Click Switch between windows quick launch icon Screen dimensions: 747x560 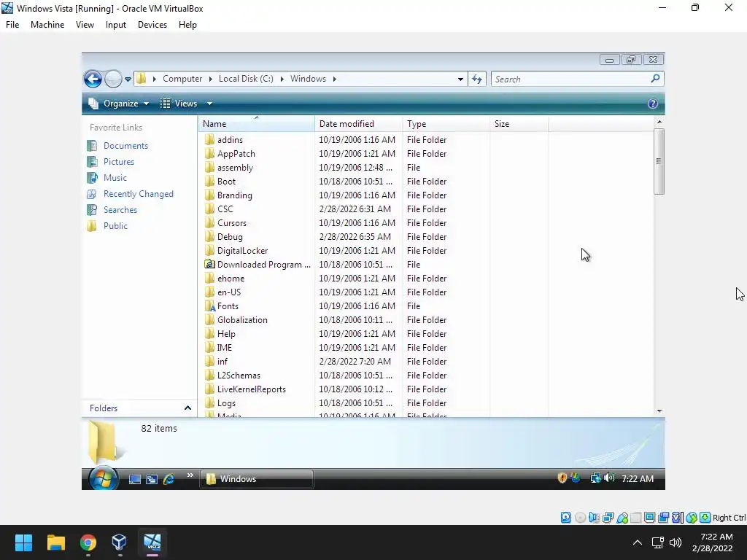pos(152,479)
